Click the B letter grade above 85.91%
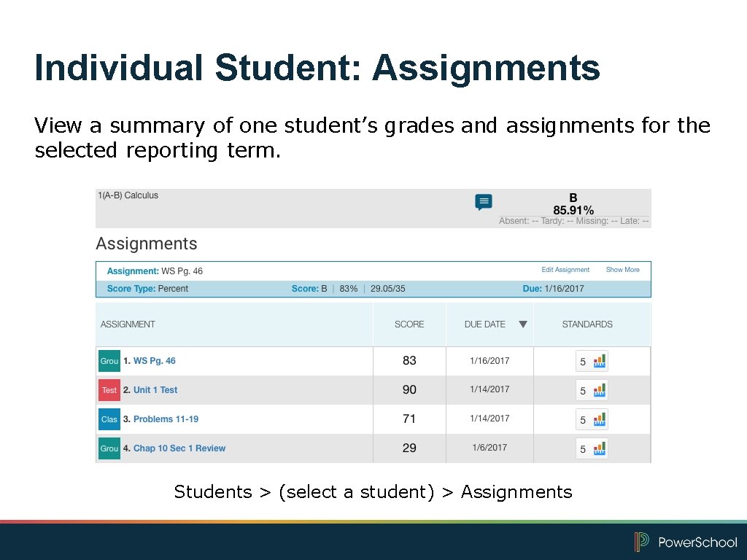The height and width of the screenshot is (560, 747). click(x=573, y=198)
